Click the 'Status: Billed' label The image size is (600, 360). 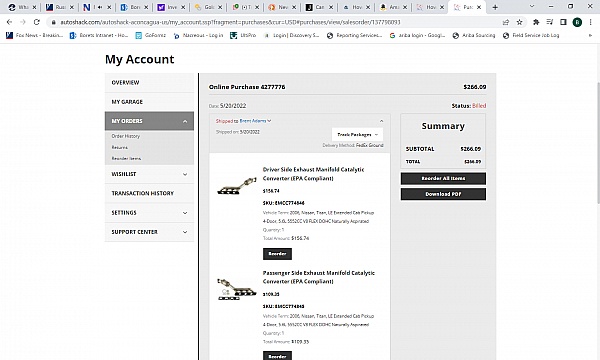[469, 106]
